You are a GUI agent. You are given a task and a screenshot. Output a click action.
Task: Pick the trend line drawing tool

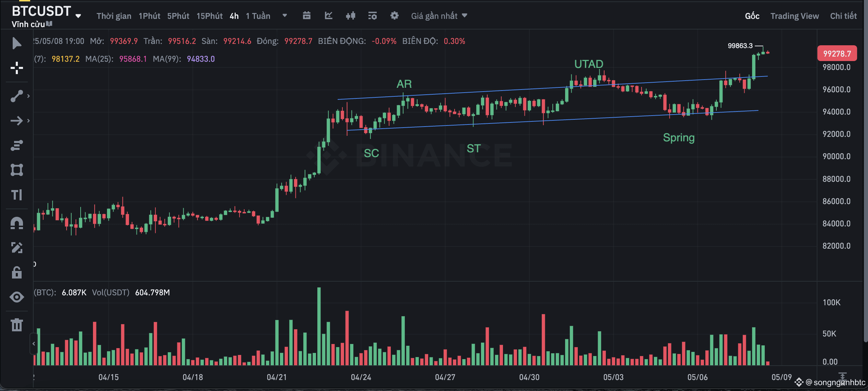tap(16, 96)
